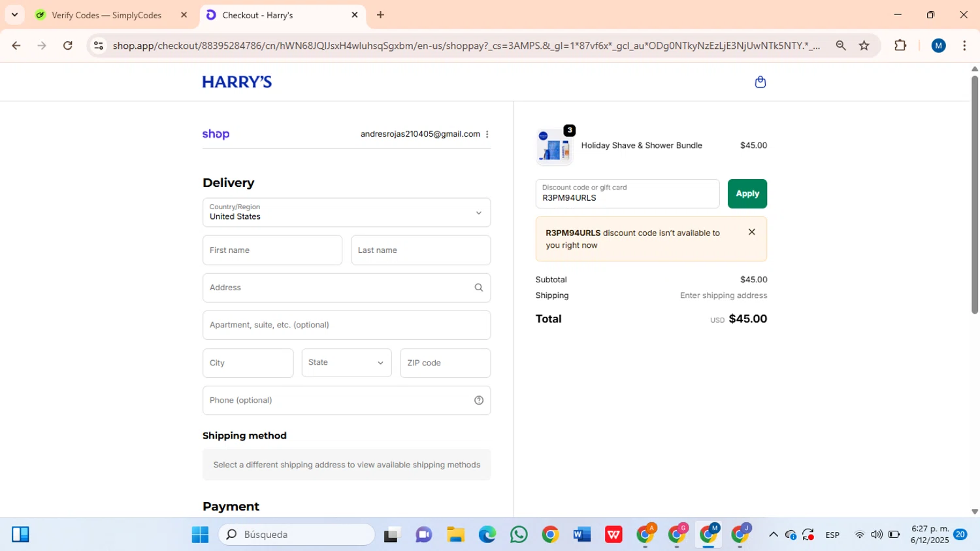980x551 pixels.
Task: Click the page vertical scrollbar
Action: pyautogui.click(x=974, y=195)
